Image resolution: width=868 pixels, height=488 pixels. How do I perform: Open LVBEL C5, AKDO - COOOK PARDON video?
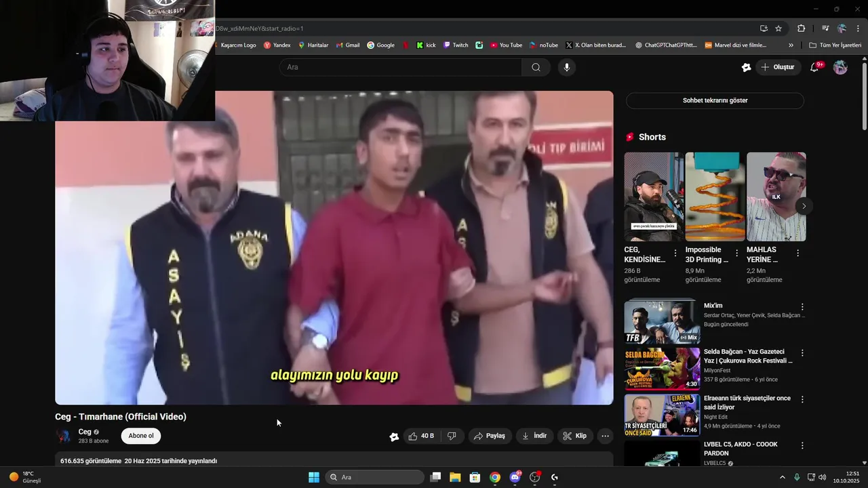(x=741, y=449)
